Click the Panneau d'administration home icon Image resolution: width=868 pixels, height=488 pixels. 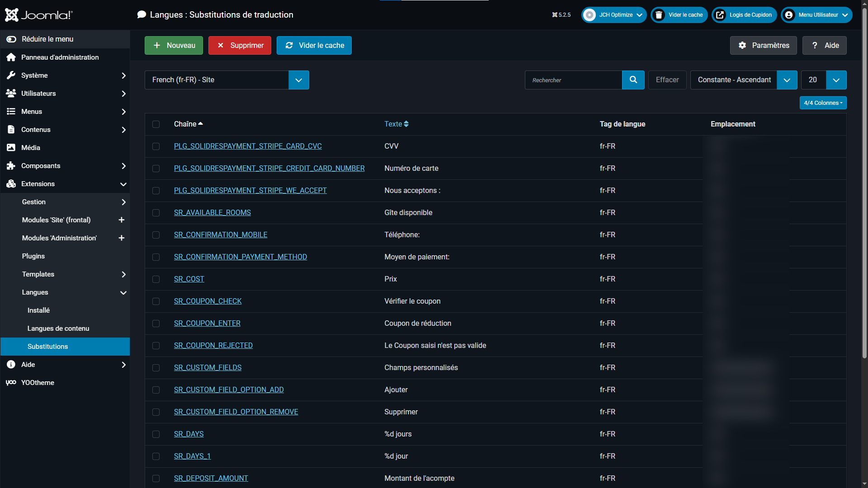[x=11, y=57]
